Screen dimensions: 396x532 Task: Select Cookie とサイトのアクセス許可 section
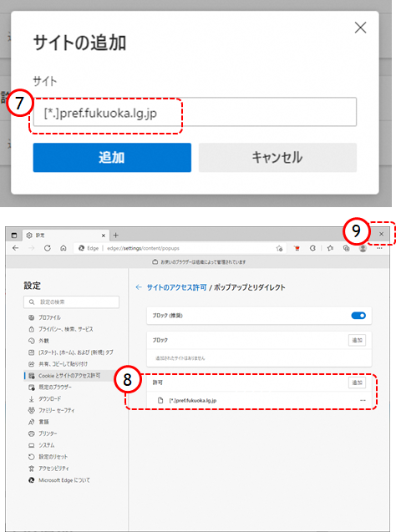coord(71,376)
